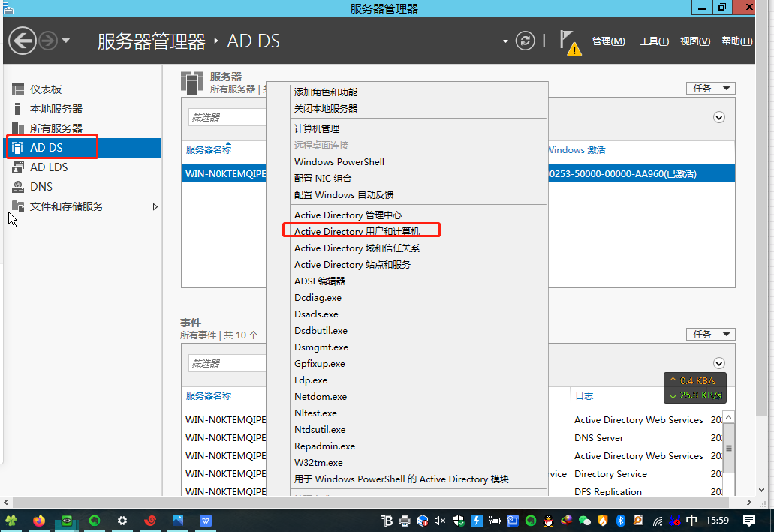The image size is (774, 532).
Task: Sort events by 日志 column header
Action: point(584,395)
